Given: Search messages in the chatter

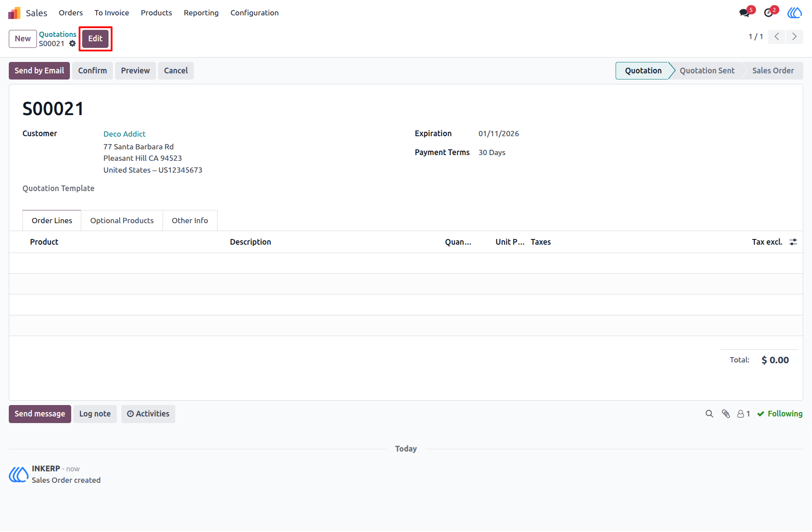Looking at the screenshot, I should click(709, 414).
